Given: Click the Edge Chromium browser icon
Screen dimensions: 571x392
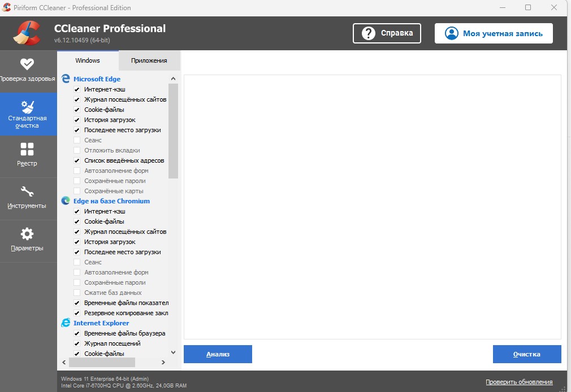Looking at the screenshot, I should pos(66,201).
